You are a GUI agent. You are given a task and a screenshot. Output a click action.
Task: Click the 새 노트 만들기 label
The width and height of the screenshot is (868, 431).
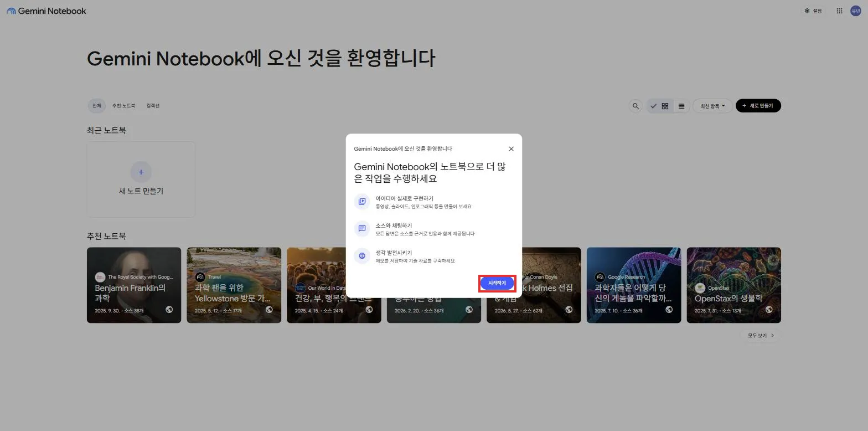tap(141, 191)
